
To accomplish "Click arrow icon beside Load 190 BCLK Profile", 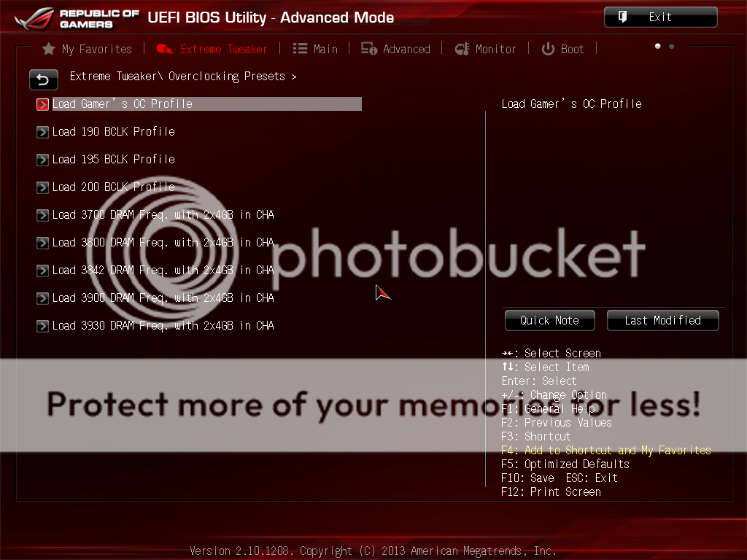I will coord(42,132).
